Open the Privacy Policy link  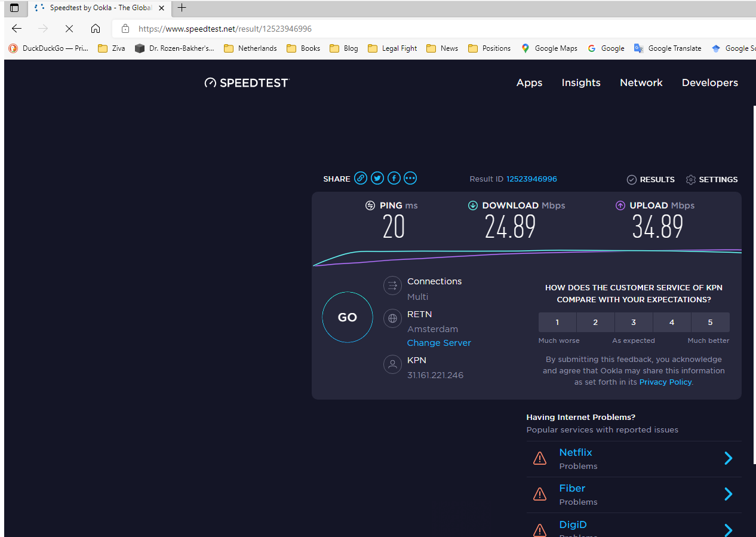pos(665,382)
